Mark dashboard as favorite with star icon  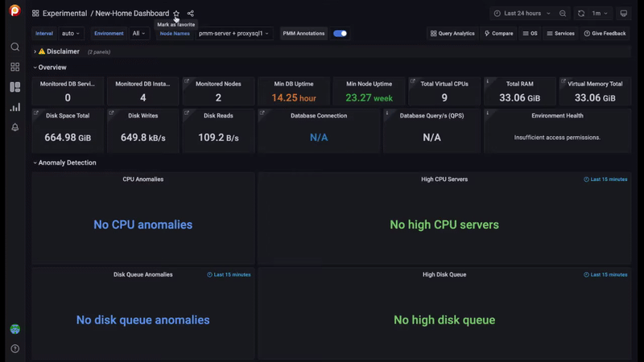click(x=176, y=14)
